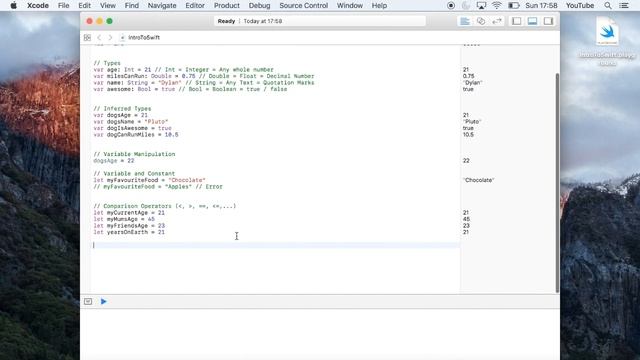Open Spotlight search

tap(608, 5)
